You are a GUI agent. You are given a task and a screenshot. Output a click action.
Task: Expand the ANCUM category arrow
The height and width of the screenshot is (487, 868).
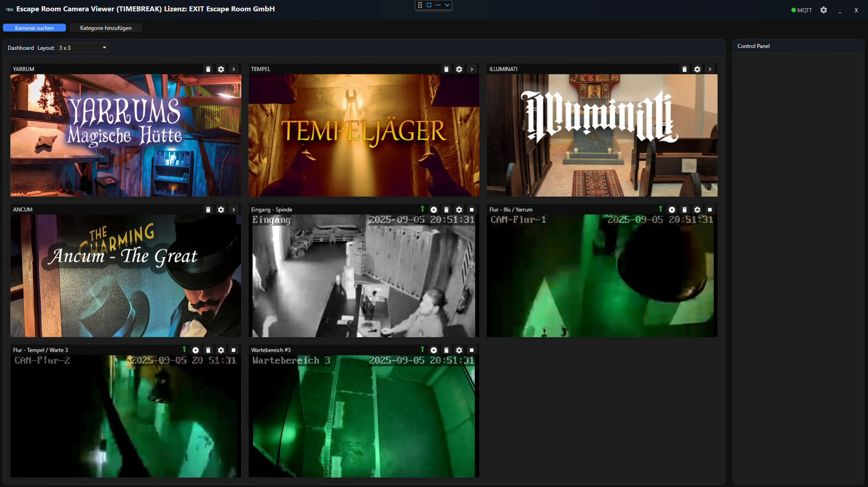pos(234,210)
